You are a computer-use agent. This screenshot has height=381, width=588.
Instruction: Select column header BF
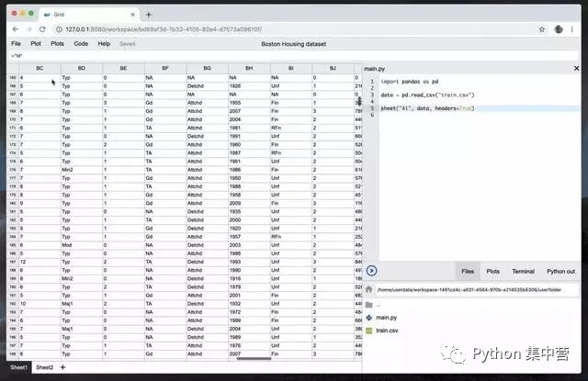pos(165,68)
